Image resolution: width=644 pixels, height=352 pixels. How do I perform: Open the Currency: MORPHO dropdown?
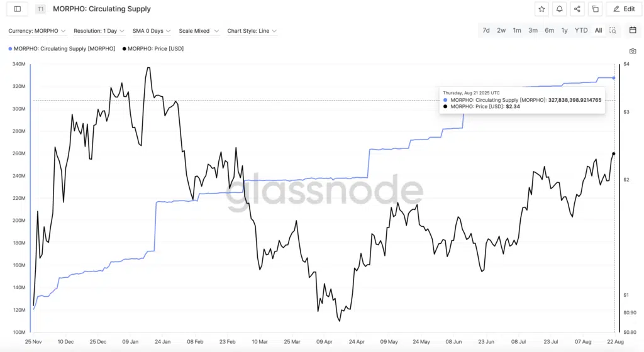click(x=36, y=31)
